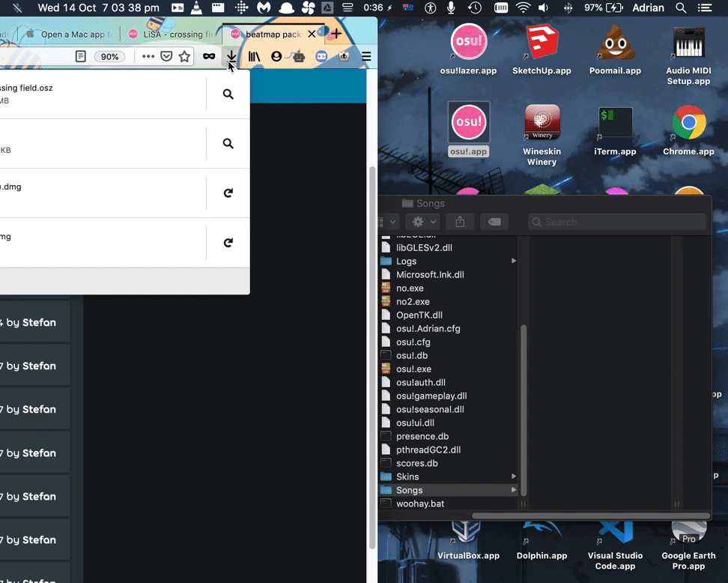Open a new Firefox tab
The width and height of the screenshot is (728, 583).
click(x=336, y=34)
